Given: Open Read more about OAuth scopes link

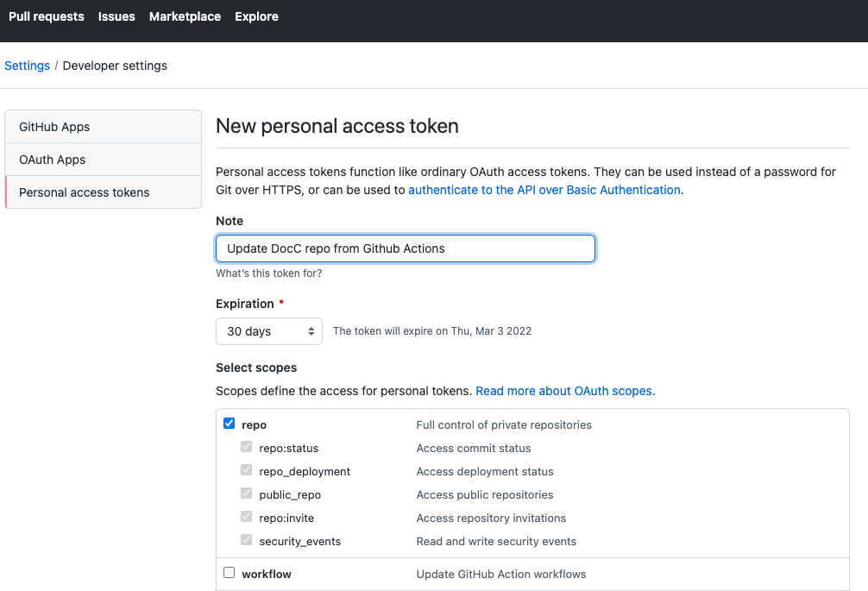Looking at the screenshot, I should tap(565, 391).
